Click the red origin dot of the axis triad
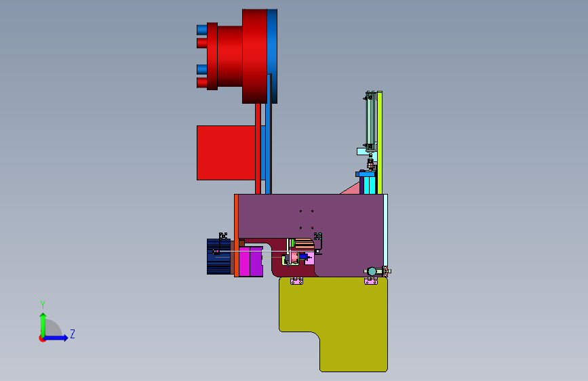The width and height of the screenshot is (588, 381). (42, 338)
